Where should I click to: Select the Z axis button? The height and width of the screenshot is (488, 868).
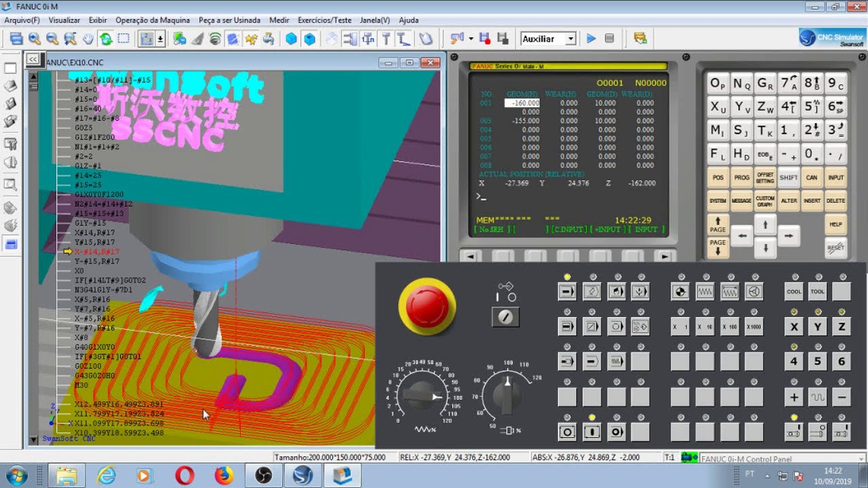click(x=842, y=327)
